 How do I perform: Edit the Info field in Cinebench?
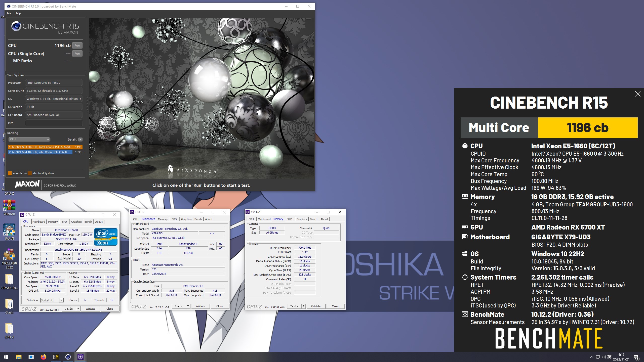[54, 123]
